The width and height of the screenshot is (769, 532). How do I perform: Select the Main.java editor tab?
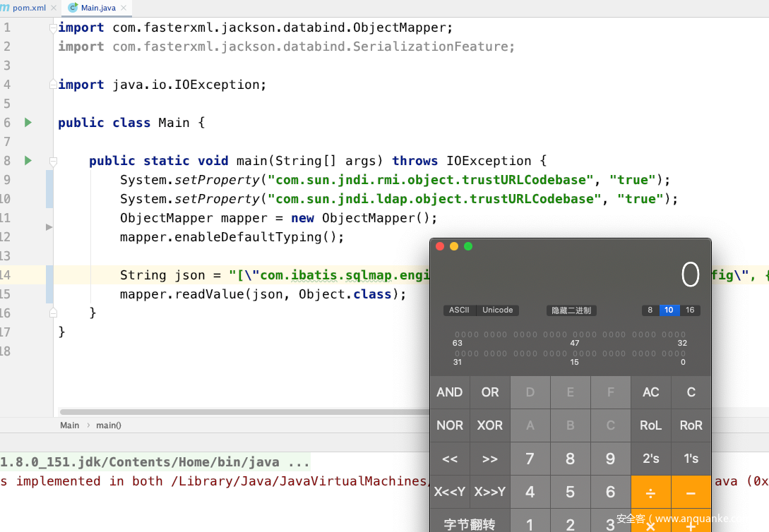point(97,8)
